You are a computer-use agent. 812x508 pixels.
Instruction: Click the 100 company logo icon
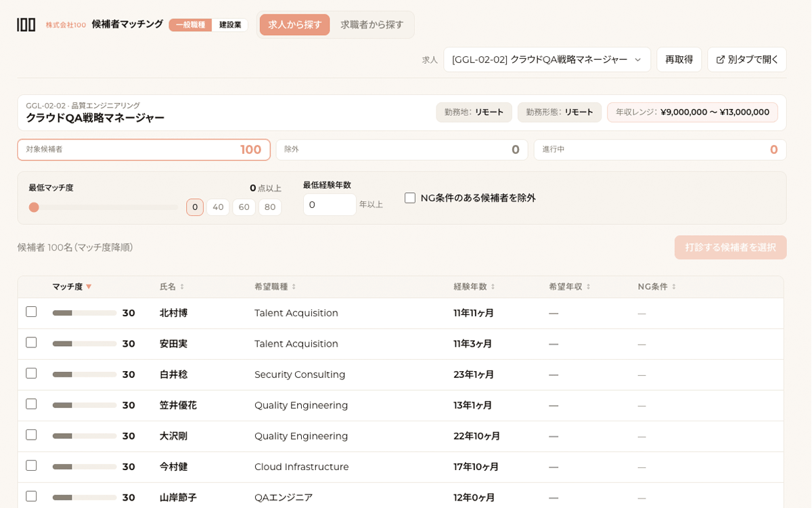(x=26, y=24)
